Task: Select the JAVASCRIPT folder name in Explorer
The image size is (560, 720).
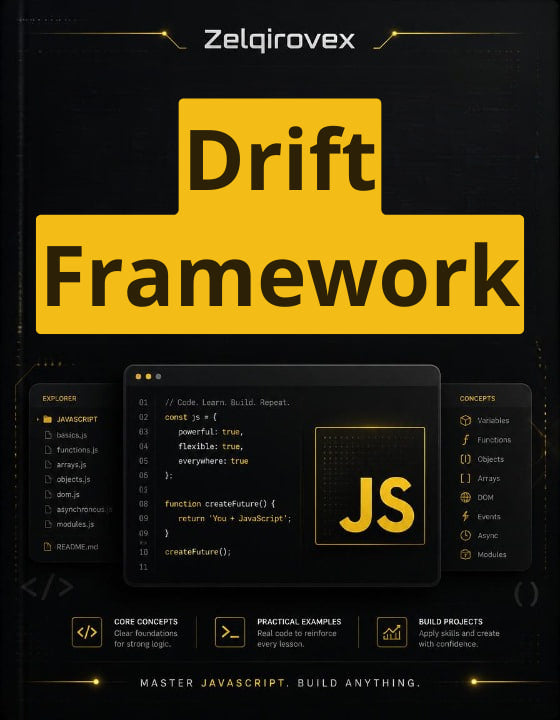Action: 77,419
